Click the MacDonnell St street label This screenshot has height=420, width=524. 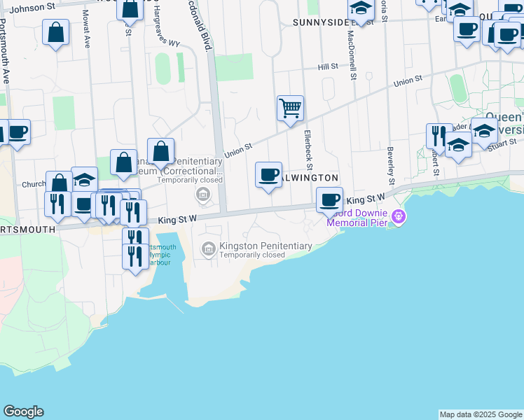[352, 55]
